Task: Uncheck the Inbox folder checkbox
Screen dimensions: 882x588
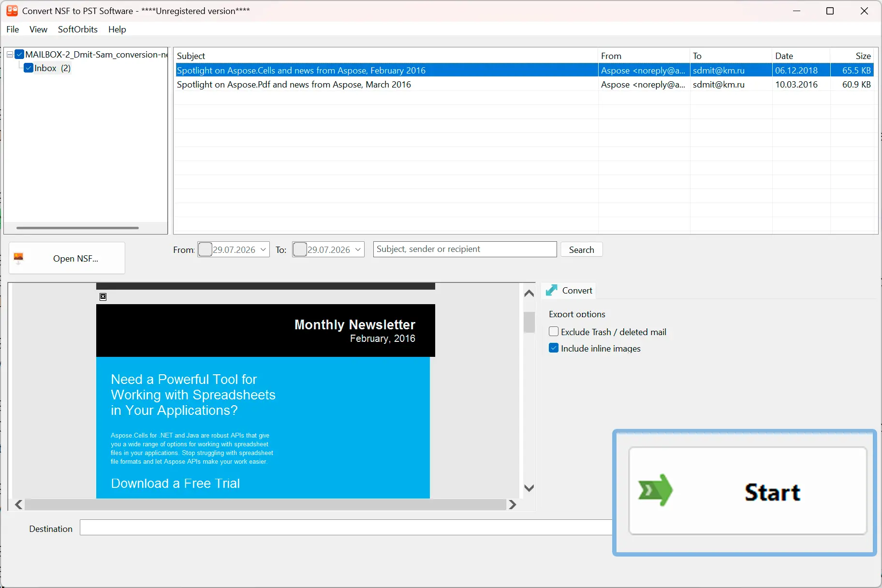Action: click(29, 68)
